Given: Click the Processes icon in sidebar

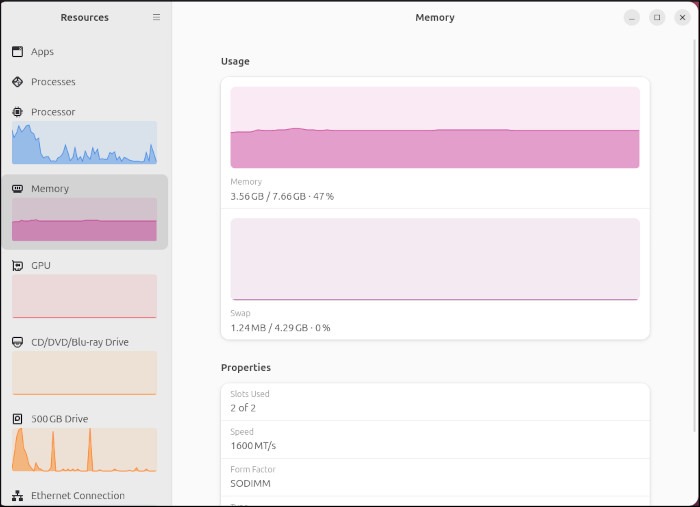Looking at the screenshot, I should [x=18, y=82].
